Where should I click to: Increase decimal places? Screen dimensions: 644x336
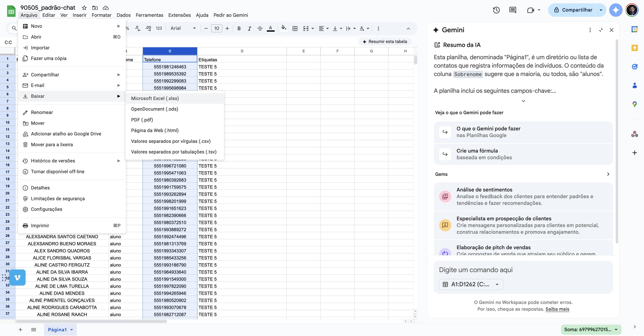(x=148, y=28)
